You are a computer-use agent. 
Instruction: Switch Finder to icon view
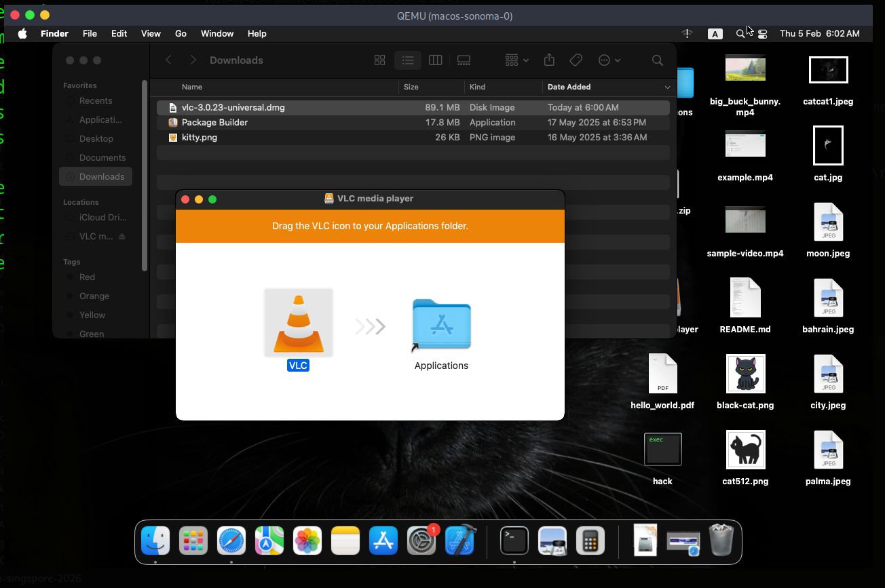click(380, 60)
